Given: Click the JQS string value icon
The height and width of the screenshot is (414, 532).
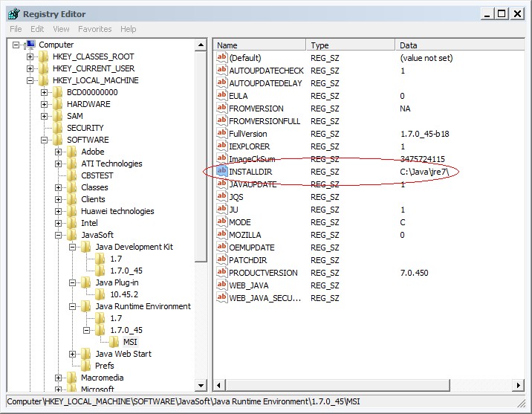Looking at the screenshot, I should 221,196.
